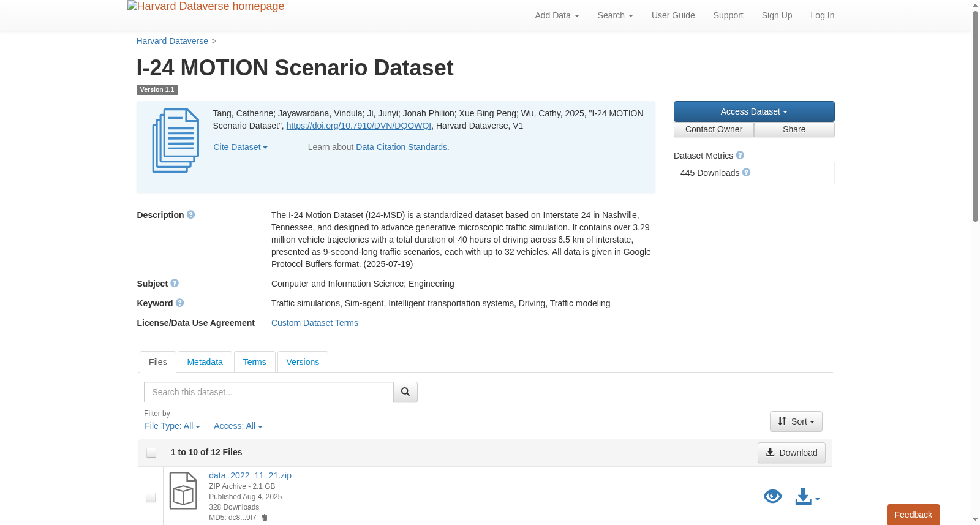Open the Access: All filter
Image resolution: width=980 pixels, height=525 pixels.
(238, 426)
